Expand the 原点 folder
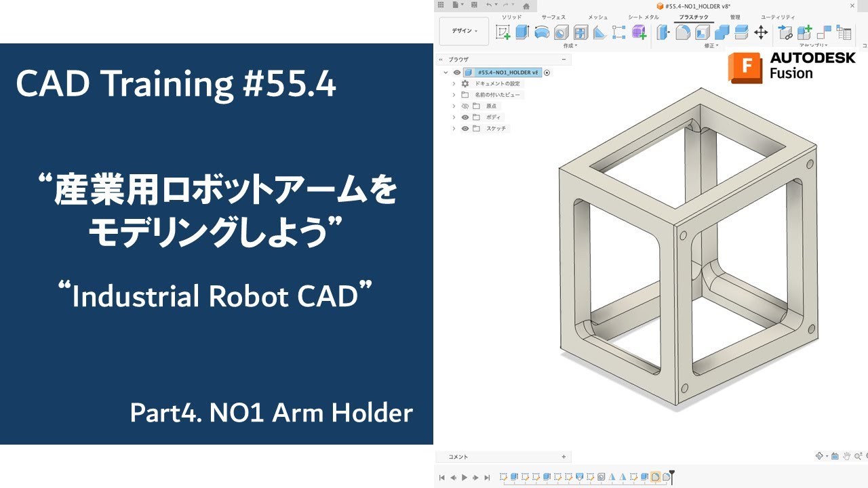The height and width of the screenshot is (488, 868). pos(454,106)
